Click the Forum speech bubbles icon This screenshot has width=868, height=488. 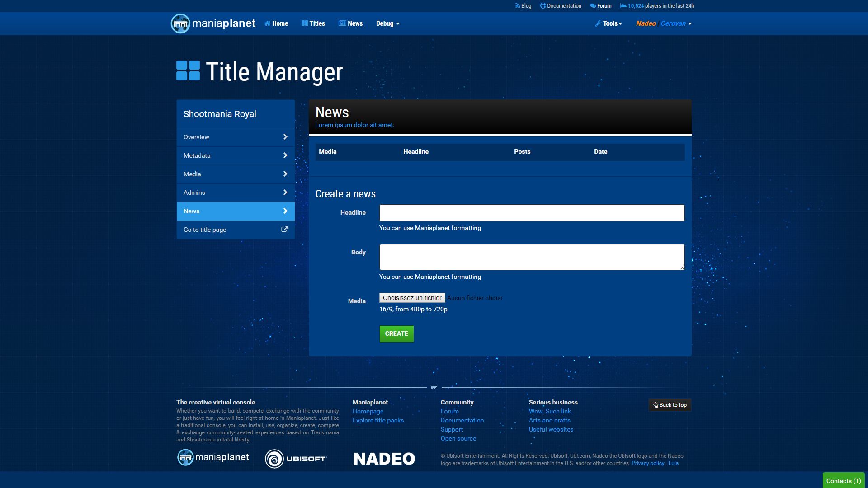coord(593,6)
